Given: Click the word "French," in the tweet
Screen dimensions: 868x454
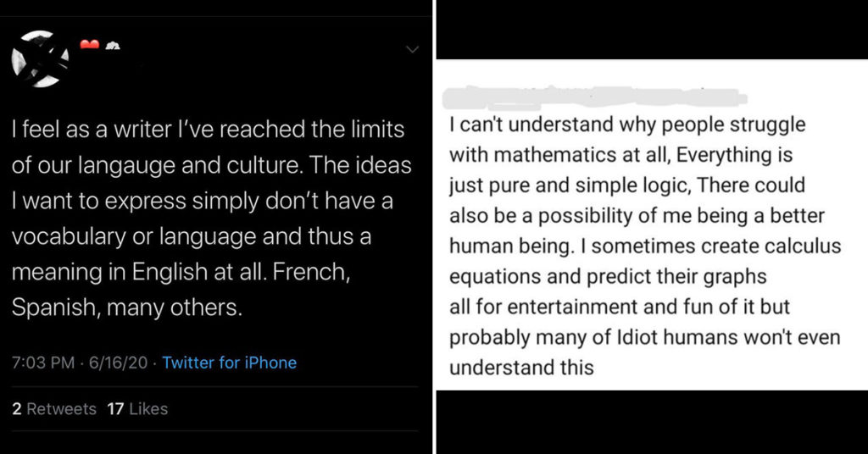Looking at the screenshot, I should pyautogui.click(x=311, y=272).
